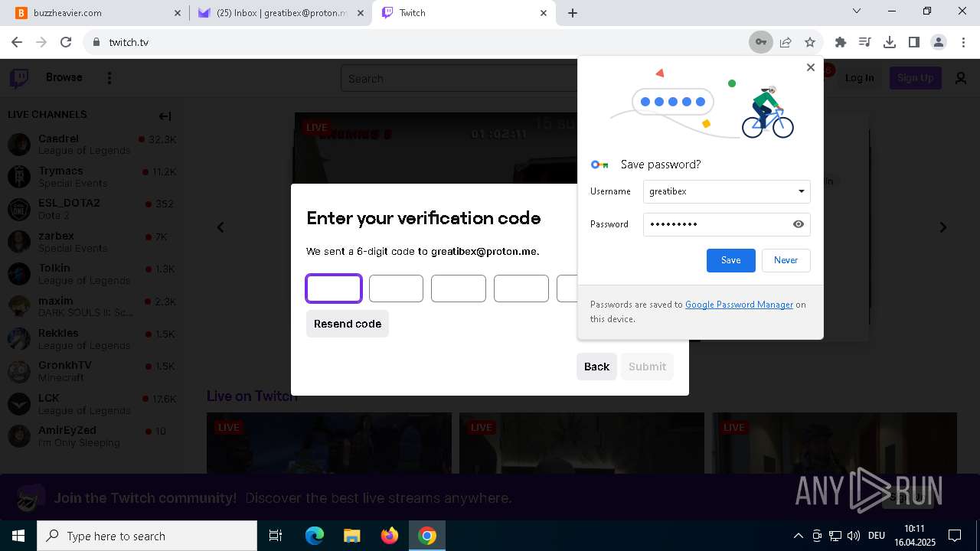Click the taskbar search box
980x551 pixels.
(x=147, y=536)
